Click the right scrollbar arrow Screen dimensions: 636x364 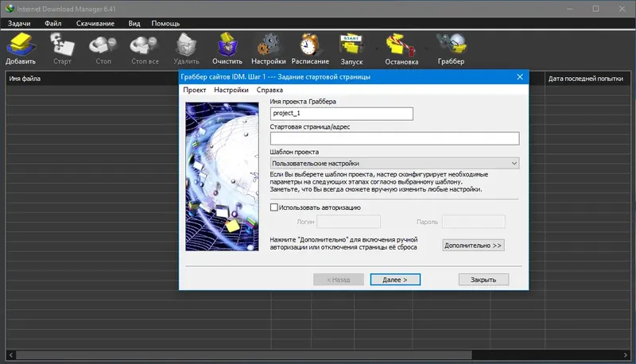(625, 355)
